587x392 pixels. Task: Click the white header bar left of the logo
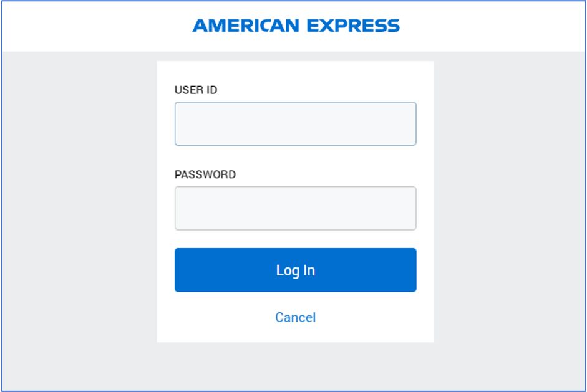[x=94, y=26]
